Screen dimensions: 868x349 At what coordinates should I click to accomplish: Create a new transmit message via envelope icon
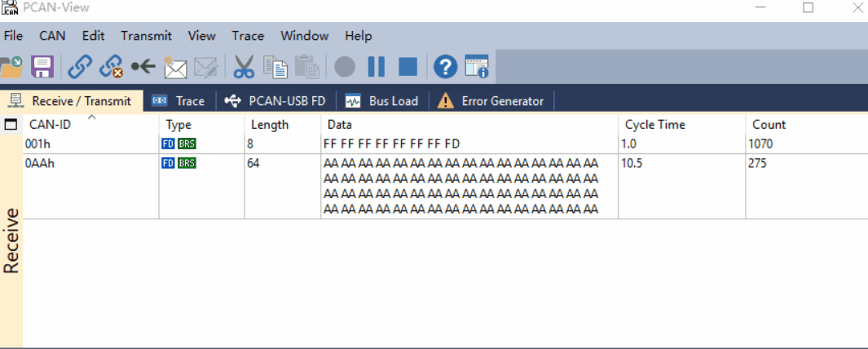pos(174,67)
